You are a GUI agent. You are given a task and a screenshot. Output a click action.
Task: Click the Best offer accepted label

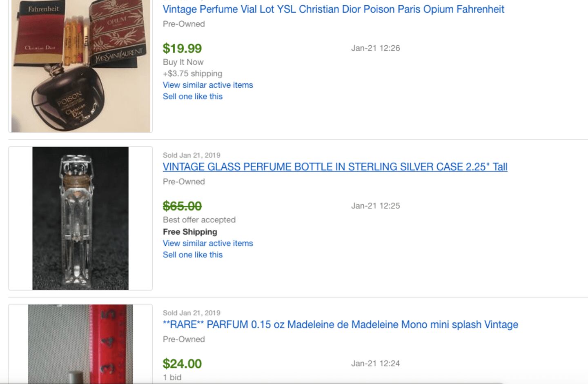pos(199,220)
